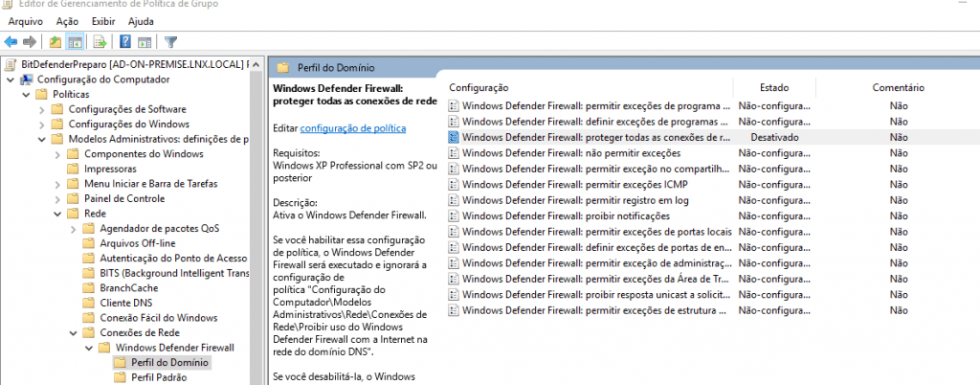Viewport: 980px width, 385px height.
Task: Click the Up one level folder icon
Action: click(55, 42)
